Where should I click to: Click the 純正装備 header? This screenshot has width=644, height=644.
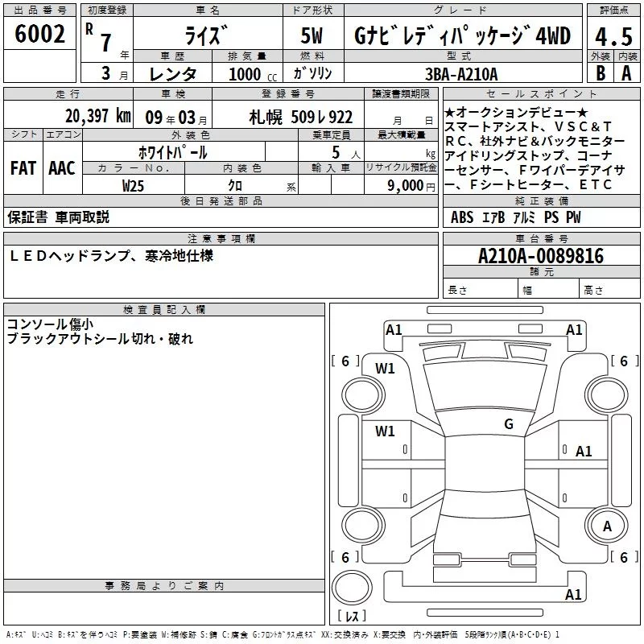pyautogui.click(x=541, y=200)
